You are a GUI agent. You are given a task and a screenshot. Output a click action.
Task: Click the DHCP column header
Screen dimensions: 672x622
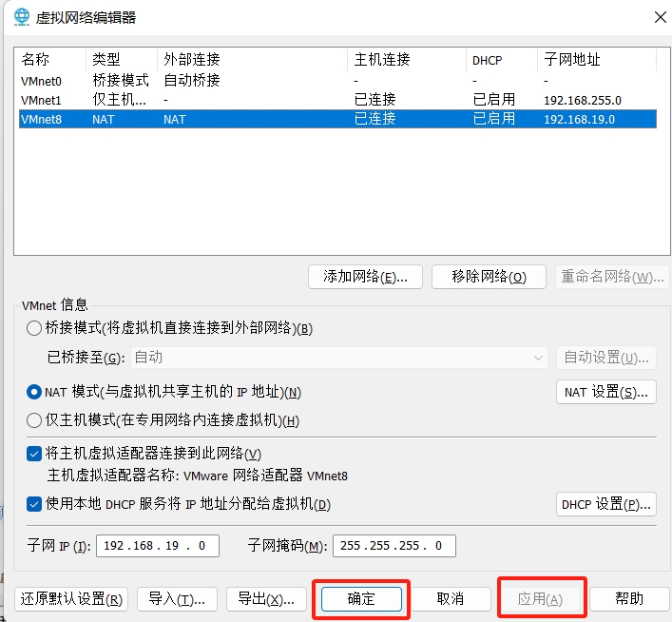pyautogui.click(x=502, y=59)
